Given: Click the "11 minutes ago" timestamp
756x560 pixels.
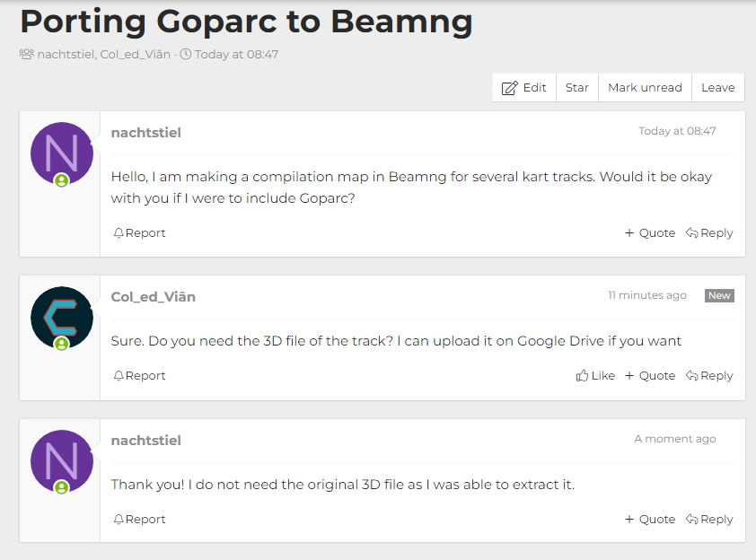Looking at the screenshot, I should pos(646,295).
